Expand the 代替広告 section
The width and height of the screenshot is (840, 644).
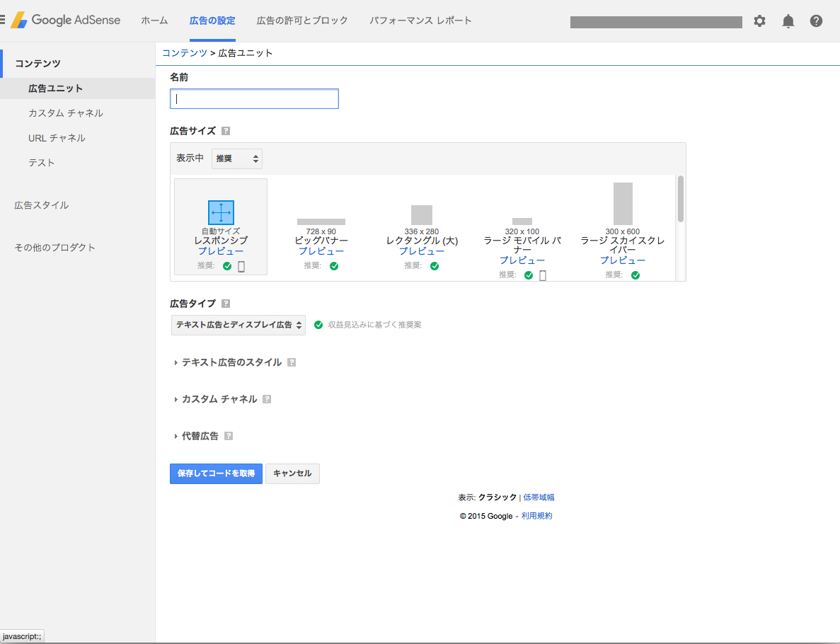(x=200, y=435)
